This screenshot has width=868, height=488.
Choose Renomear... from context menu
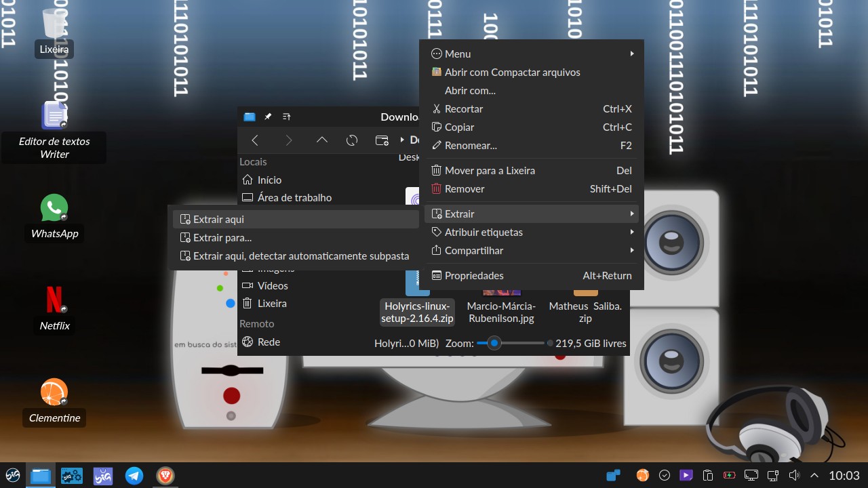point(532,145)
